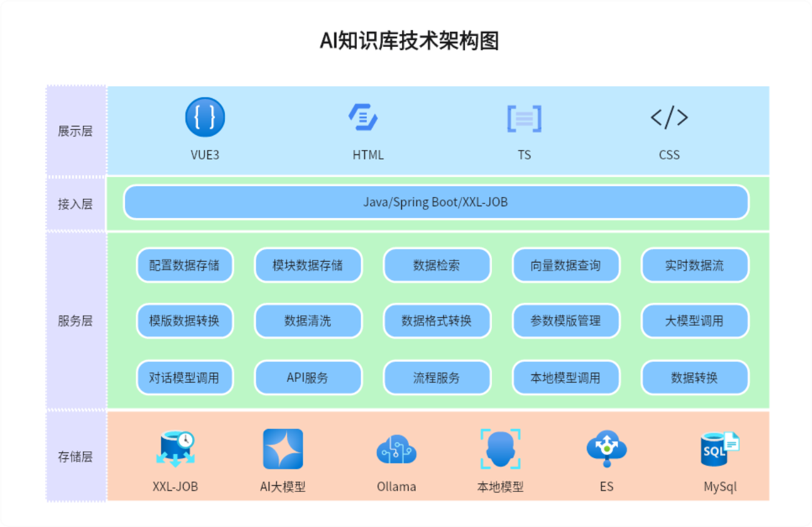Select the 数据转换 service box
The image size is (812, 527).
(x=694, y=378)
